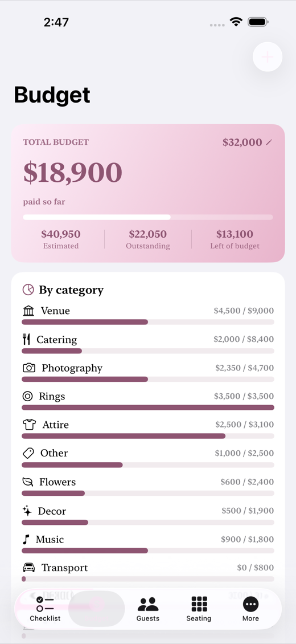
Task: Tap the plus add-expense button
Action: tap(268, 57)
